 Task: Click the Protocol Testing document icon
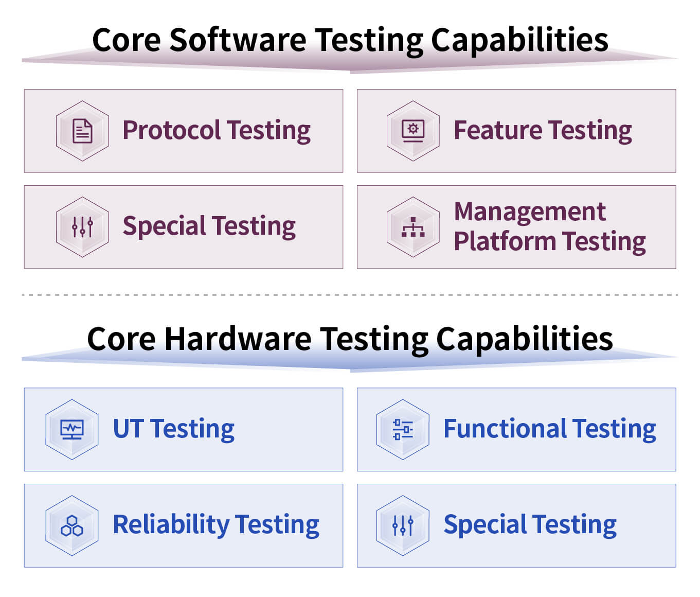(82, 131)
